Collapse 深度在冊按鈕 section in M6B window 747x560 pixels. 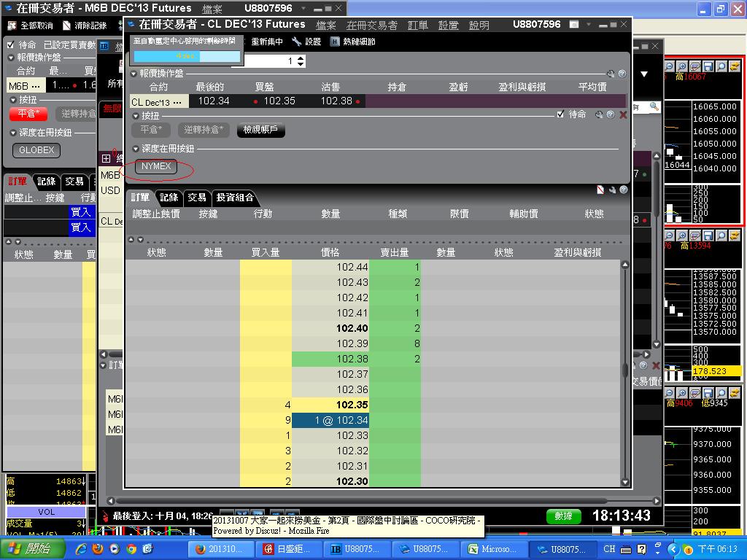pyautogui.click(x=13, y=133)
